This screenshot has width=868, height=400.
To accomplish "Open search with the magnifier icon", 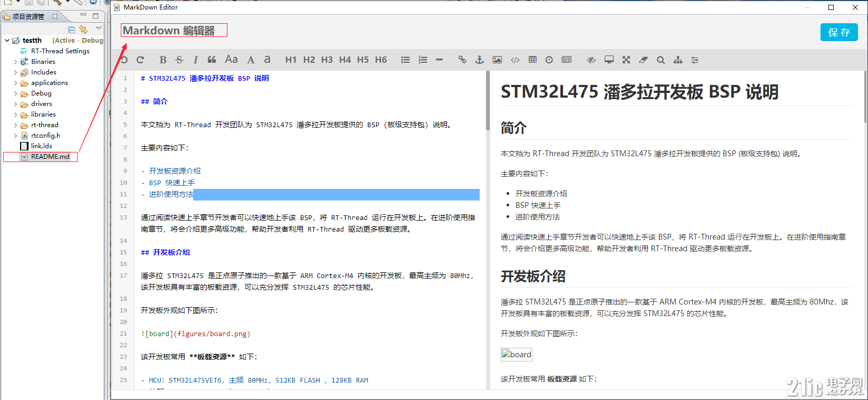I will click(x=661, y=60).
